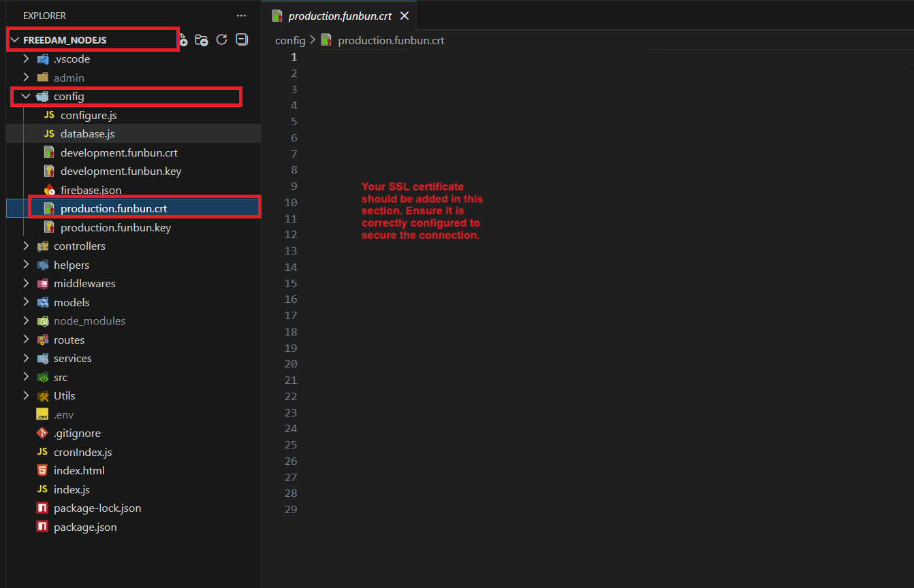
Task: Place cursor on line 1 of editor
Action: (x=477, y=57)
